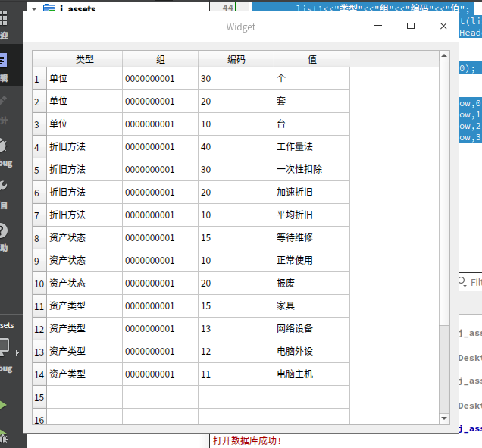
Task: Click scroll down arrow in table scrollbar
Action: coord(444,418)
